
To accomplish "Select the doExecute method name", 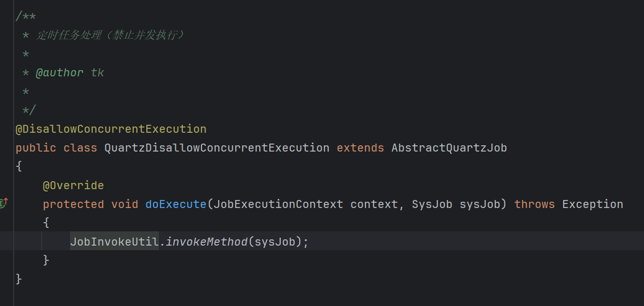I will [x=176, y=204].
